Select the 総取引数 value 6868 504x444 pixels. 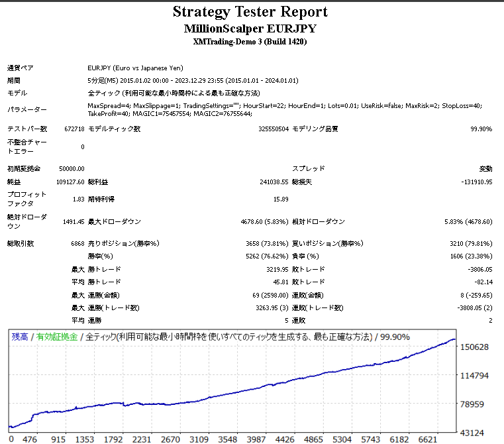click(x=77, y=244)
